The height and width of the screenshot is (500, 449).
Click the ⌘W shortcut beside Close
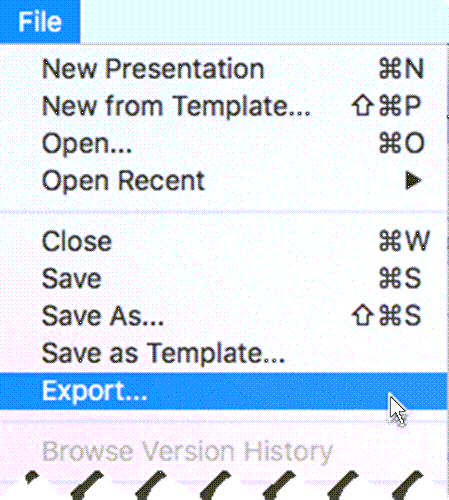coord(404,241)
